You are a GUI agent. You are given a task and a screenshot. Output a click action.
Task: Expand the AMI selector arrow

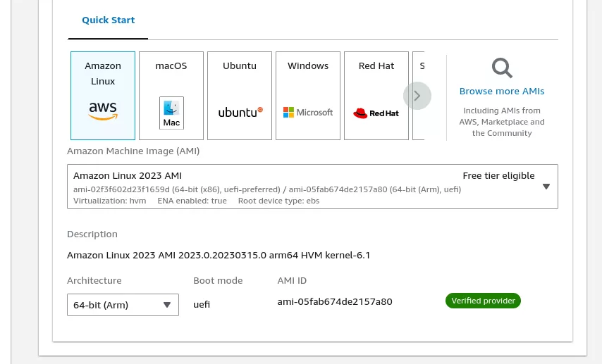(546, 187)
